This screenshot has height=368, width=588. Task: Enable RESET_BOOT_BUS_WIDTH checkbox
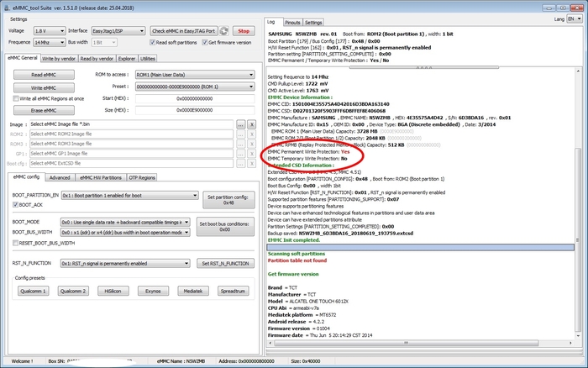pyautogui.click(x=15, y=243)
